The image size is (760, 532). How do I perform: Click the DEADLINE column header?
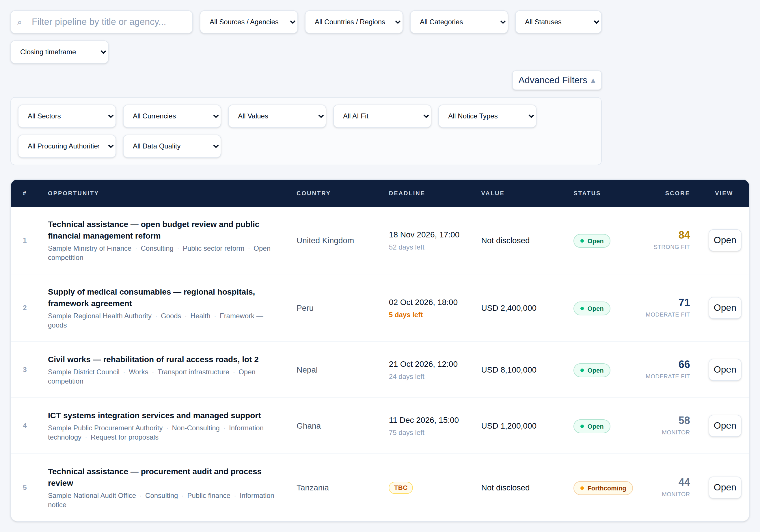(x=407, y=193)
